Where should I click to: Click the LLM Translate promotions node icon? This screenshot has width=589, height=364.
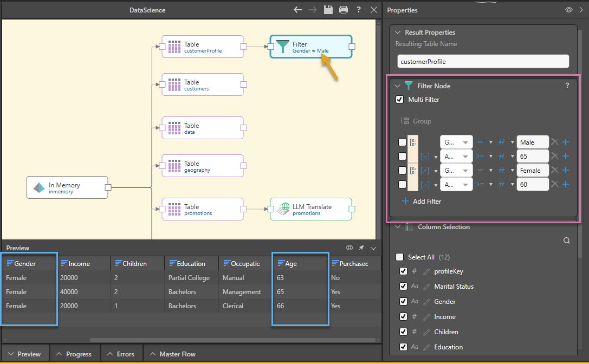283,209
